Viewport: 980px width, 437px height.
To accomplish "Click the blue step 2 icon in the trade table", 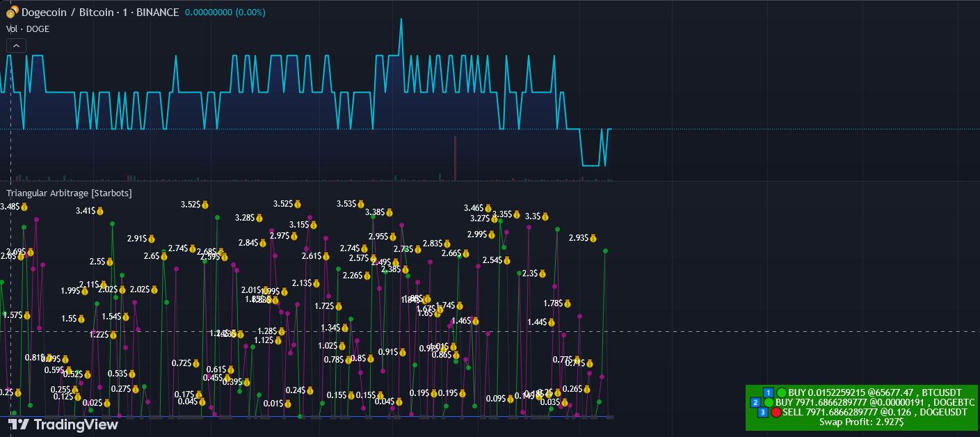I will pyautogui.click(x=756, y=402).
